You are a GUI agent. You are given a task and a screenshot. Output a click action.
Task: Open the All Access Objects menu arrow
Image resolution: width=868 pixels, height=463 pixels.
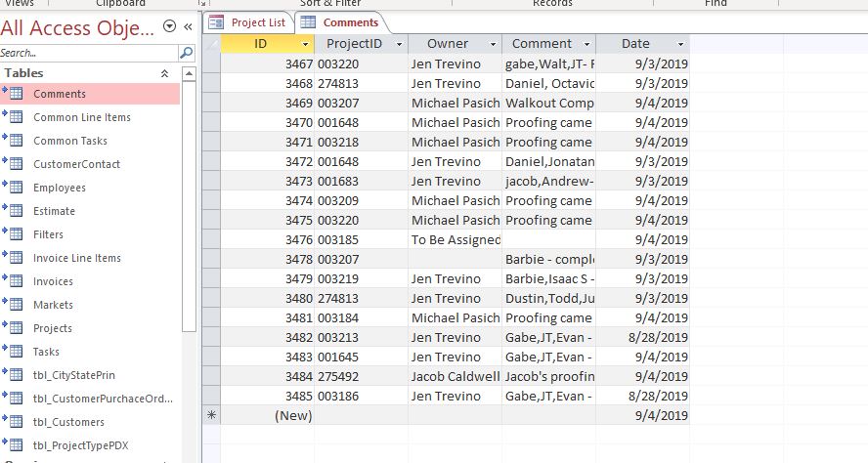pos(170,27)
